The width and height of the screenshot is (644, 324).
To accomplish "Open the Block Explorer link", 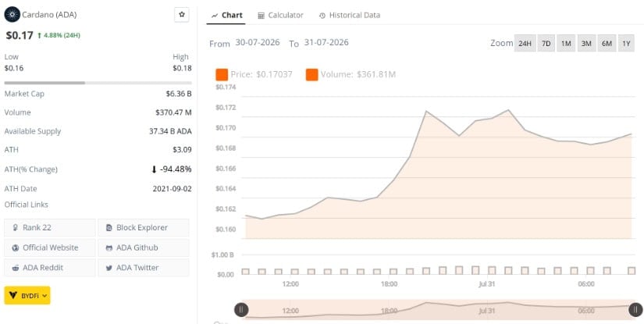I will point(144,227).
